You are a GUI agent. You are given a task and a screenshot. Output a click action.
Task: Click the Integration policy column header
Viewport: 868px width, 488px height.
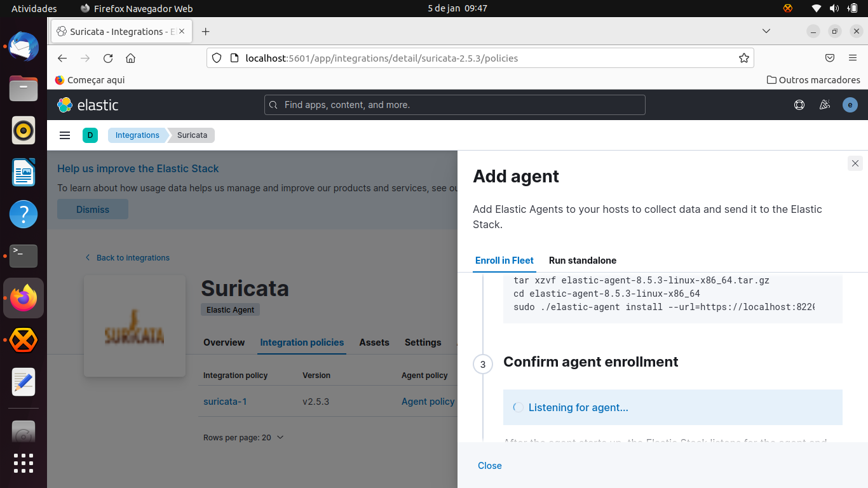point(235,376)
